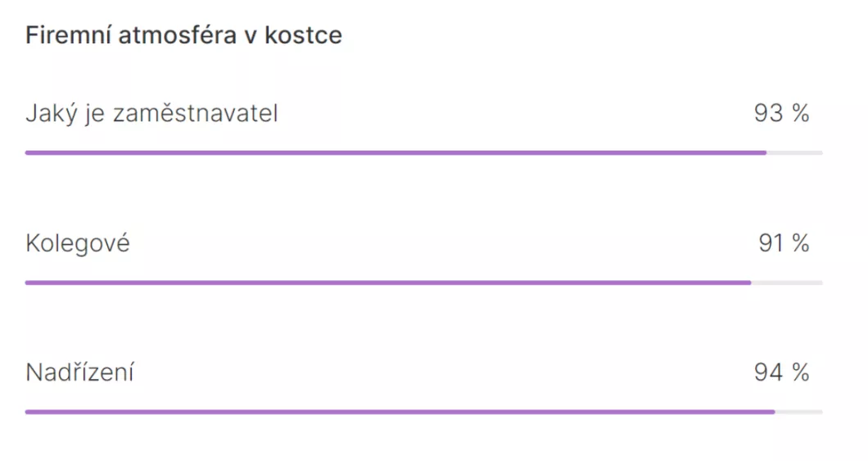Viewport: 868px width, 461px height.
Task: Click the percent sign next to 91
Action: click(x=801, y=243)
